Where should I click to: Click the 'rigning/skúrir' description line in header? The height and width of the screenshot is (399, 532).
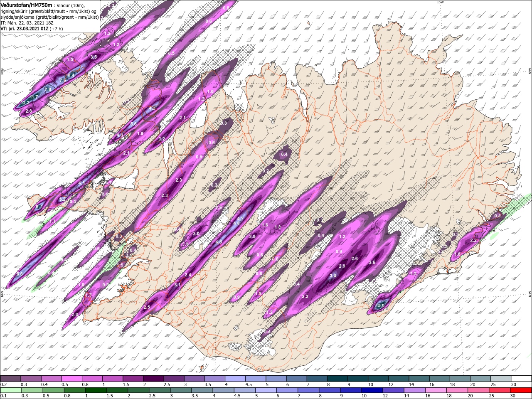point(49,11)
